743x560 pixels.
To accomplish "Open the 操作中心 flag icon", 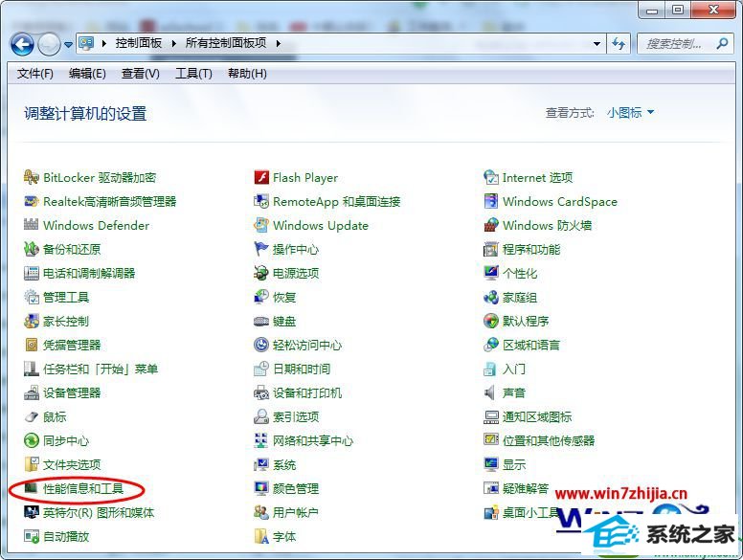I will [261, 249].
